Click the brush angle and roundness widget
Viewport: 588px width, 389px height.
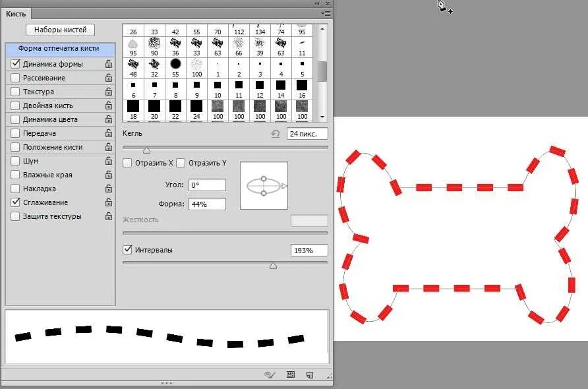[x=264, y=186]
